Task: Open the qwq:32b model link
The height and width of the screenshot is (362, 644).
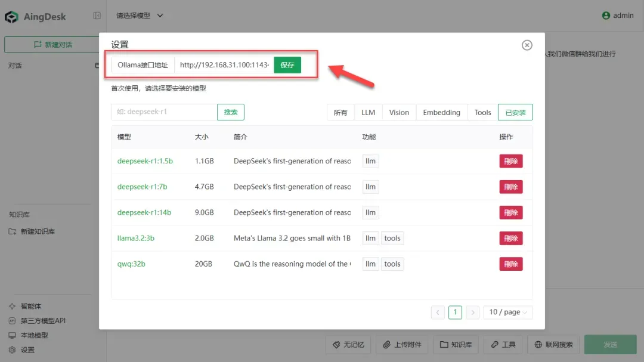Action: [x=131, y=264]
